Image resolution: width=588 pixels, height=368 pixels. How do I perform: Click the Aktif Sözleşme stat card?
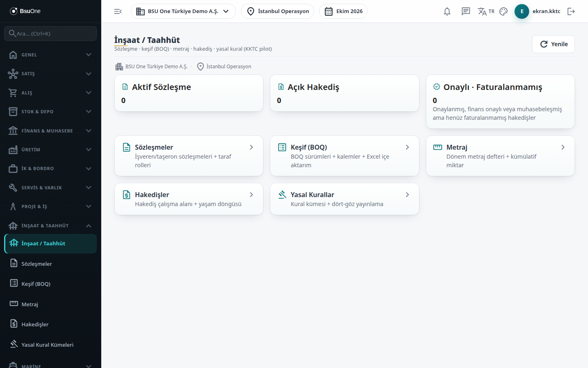coord(189,93)
